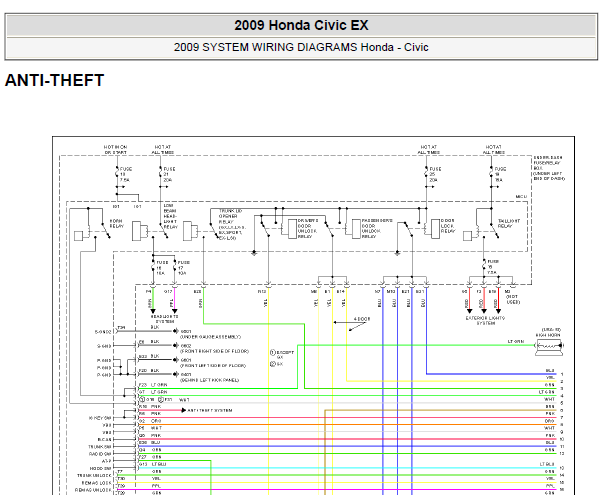Click the HEADLIGHTS SYSTEM label
Image resolution: width=601 pixels, height=495 pixels.
point(164,319)
